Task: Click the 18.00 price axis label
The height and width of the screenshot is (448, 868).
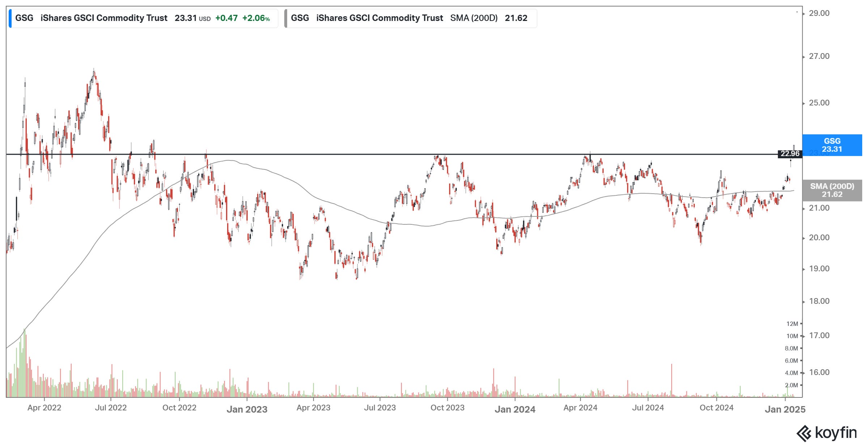Action: [x=819, y=301]
